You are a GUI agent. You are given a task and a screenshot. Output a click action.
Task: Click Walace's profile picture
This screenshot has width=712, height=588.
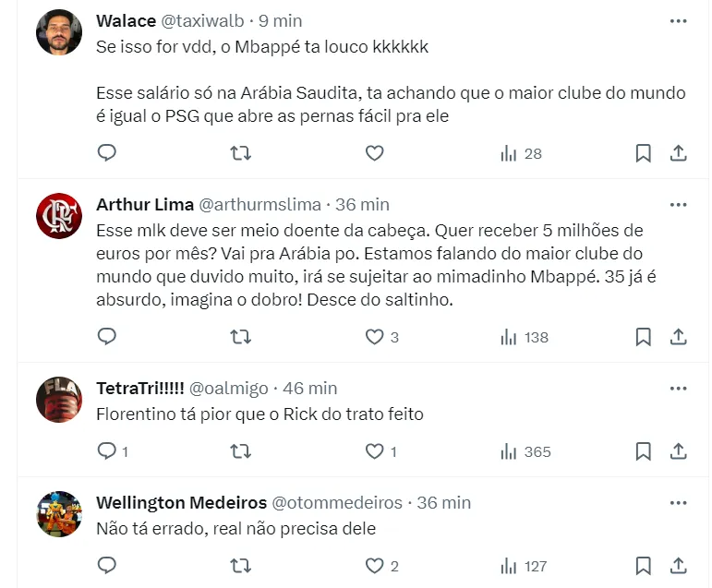[x=59, y=34]
